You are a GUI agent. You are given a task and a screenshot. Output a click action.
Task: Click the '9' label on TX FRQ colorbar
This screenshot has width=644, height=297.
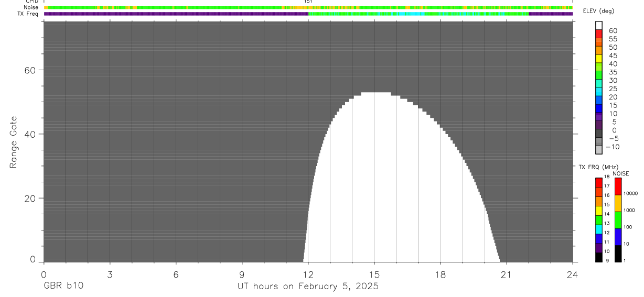pyautogui.click(x=606, y=260)
